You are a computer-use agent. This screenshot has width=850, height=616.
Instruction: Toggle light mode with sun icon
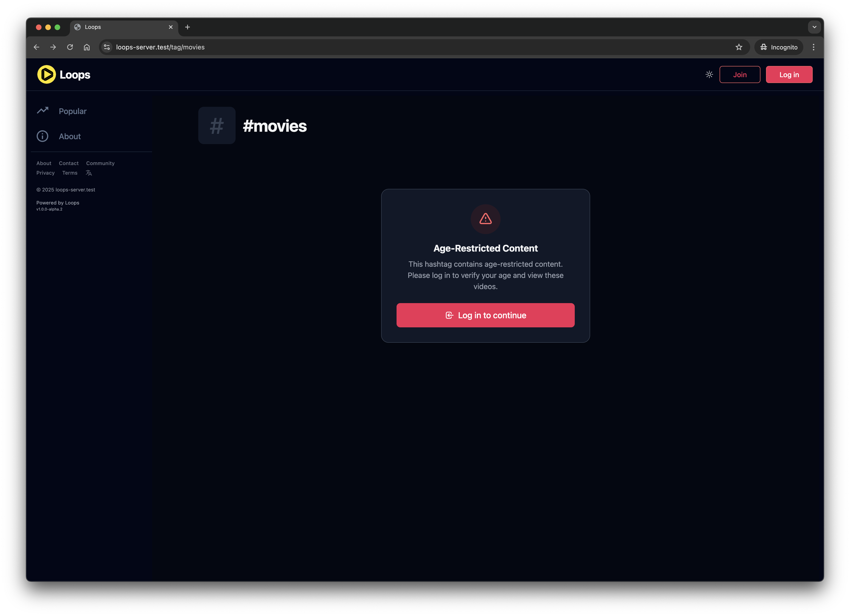(709, 75)
